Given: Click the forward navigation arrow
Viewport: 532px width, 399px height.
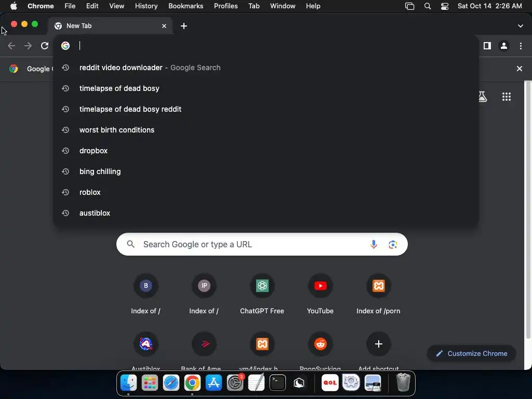Looking at the screenshot, I should point(28,46).
